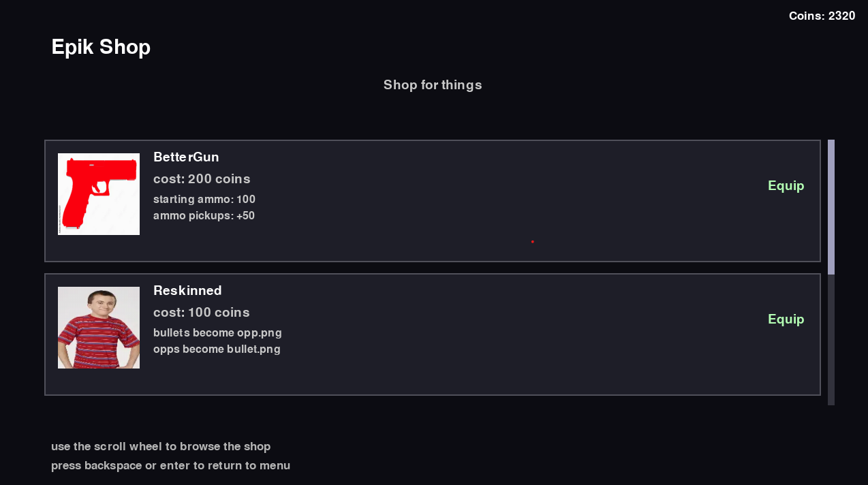This screenshot has height=485, width=868.
Task: Click the bullets become opp.png line
Action: pyautogui.click(x=217, y=333)
